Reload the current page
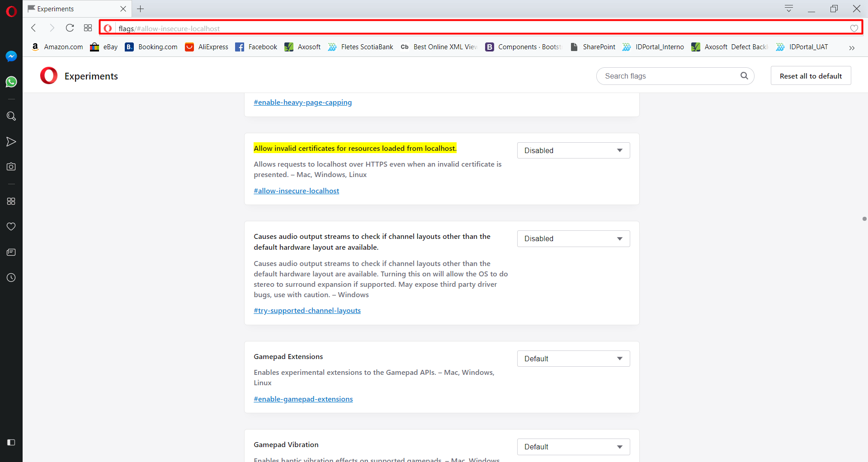The height and width of the screenshot is (462, 868). 70,28
